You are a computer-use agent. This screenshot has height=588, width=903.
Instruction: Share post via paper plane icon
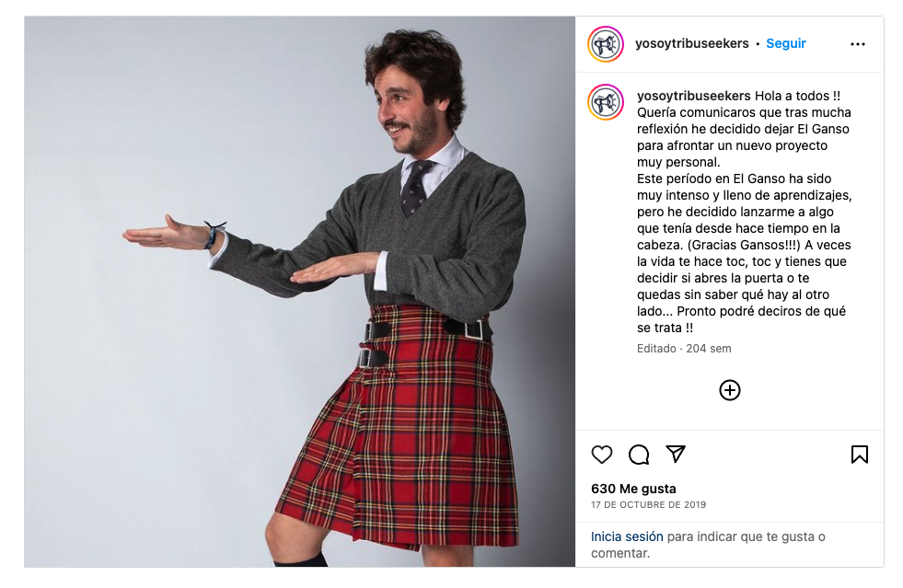point(676,454)
